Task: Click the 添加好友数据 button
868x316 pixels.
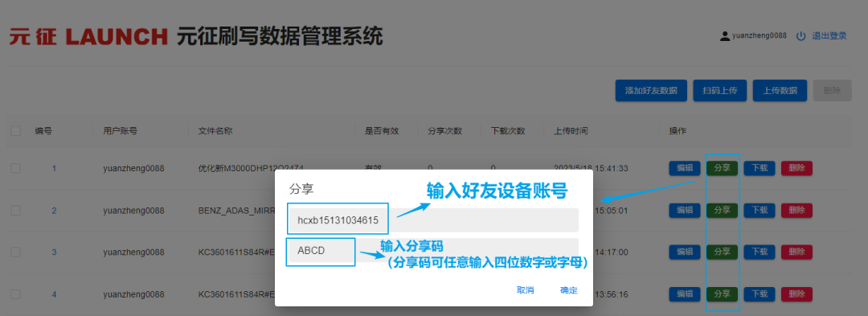Action: (651, 91)
